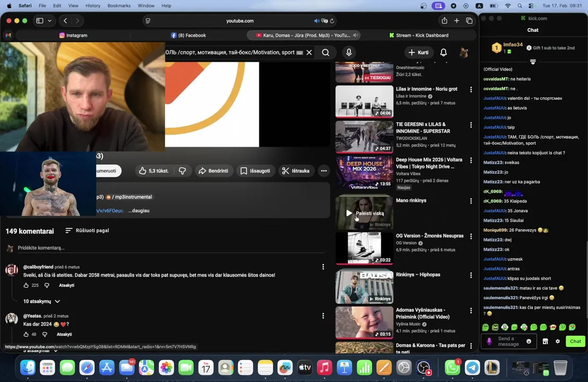Screen dimensions: 588x382
Task: Toggle page translation in address bar
Action: [324, 21]
